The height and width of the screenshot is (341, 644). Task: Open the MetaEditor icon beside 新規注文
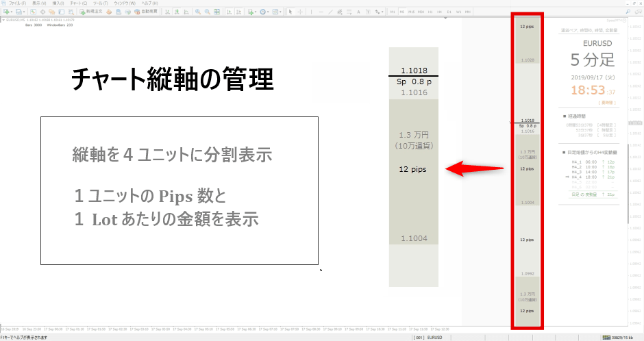point(109,12)
